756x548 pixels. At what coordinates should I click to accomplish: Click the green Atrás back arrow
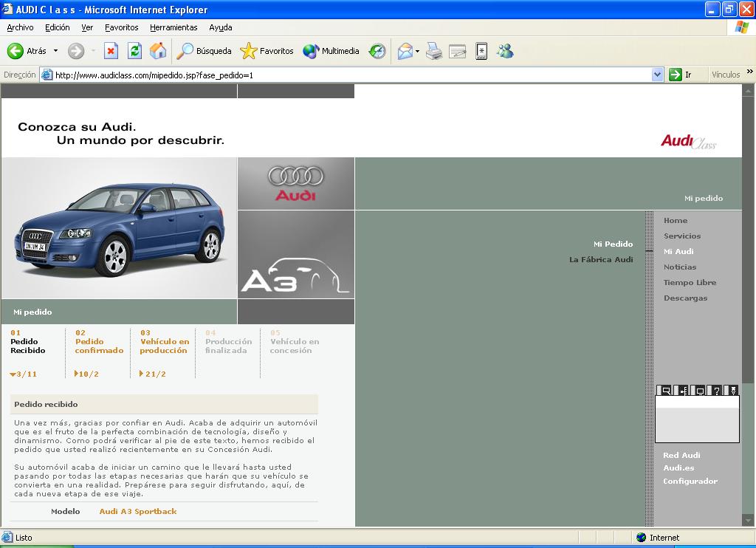(x=15, y=51)
